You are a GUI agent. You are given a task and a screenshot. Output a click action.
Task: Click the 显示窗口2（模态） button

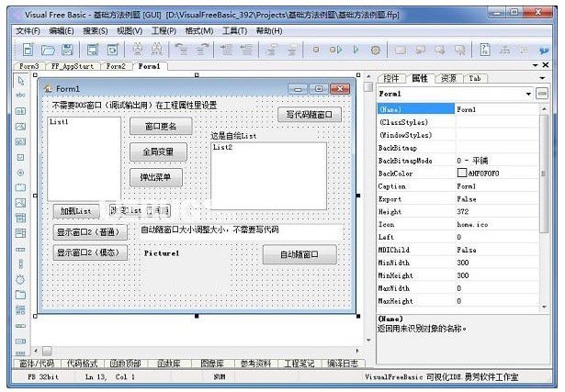tap(90, 252)
